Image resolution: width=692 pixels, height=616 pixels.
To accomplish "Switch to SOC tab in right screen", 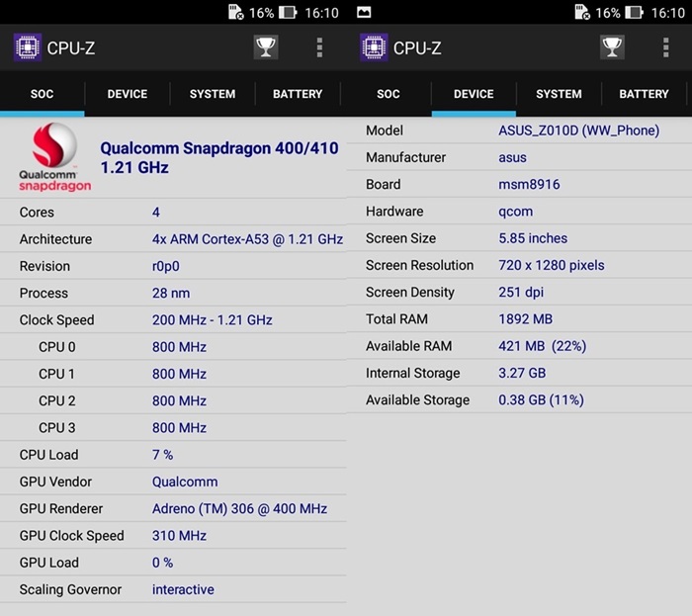I will pyautogui.click(x=389, y=94).
